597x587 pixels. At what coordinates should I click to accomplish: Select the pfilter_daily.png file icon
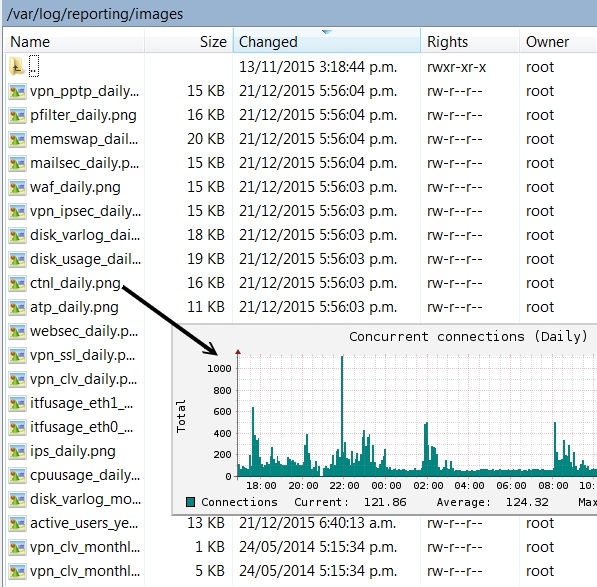pos(18,115)
